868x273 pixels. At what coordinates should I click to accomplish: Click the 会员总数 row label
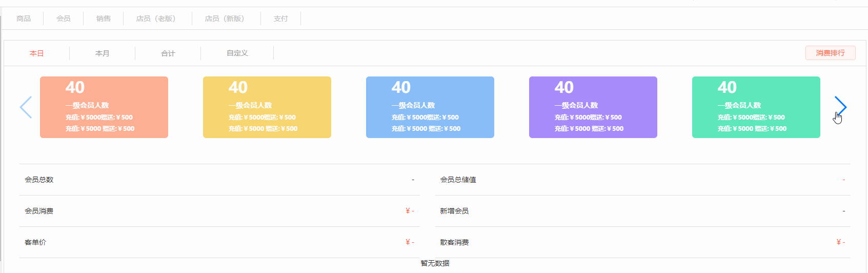[39, 180]
